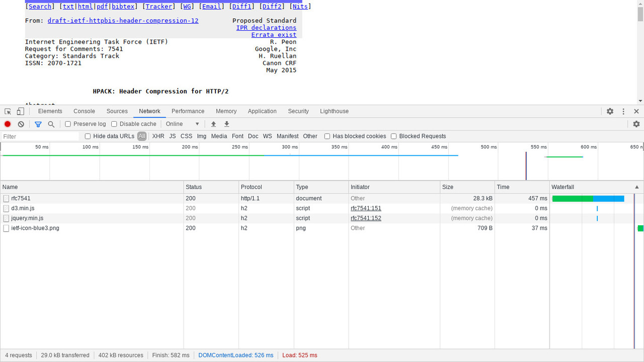This screenshot has width=644, height=362.
Task: Open the Online throttling dropdown
Action: pyautogui.click(x=183, y=124)
